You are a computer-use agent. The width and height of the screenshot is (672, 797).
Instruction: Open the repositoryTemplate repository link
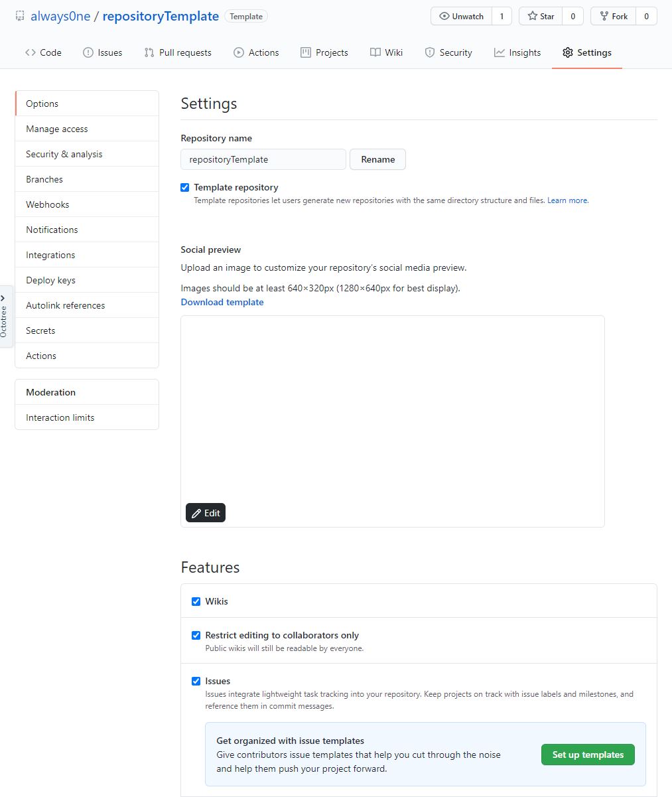161,16
